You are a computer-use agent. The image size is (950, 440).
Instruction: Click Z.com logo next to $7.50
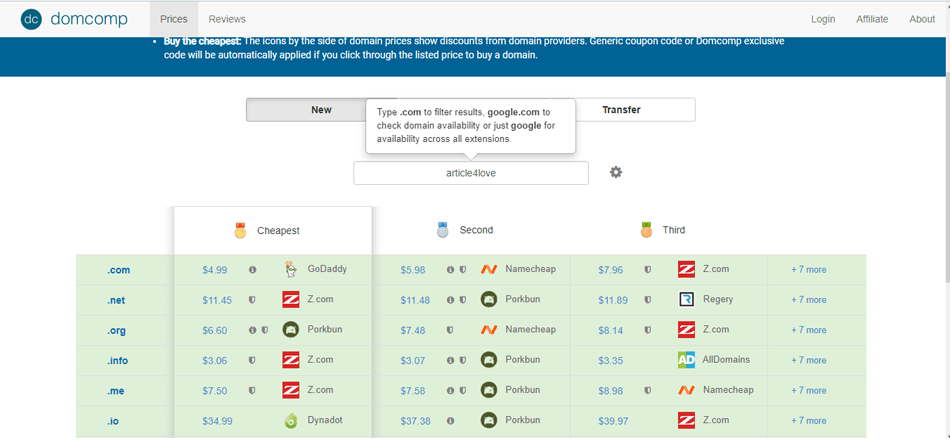point(291,390)
